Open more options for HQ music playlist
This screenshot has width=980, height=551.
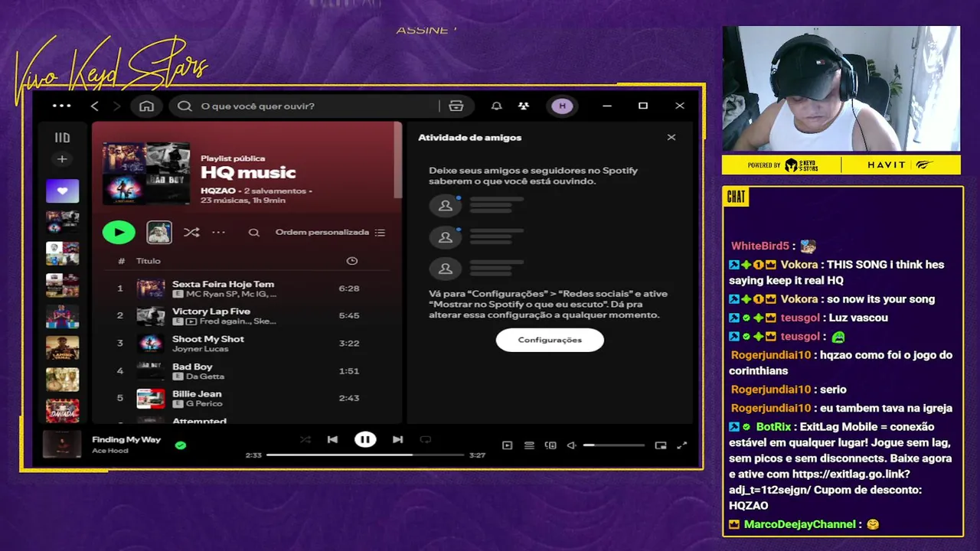pyautogui.click(x=219, y=232)
